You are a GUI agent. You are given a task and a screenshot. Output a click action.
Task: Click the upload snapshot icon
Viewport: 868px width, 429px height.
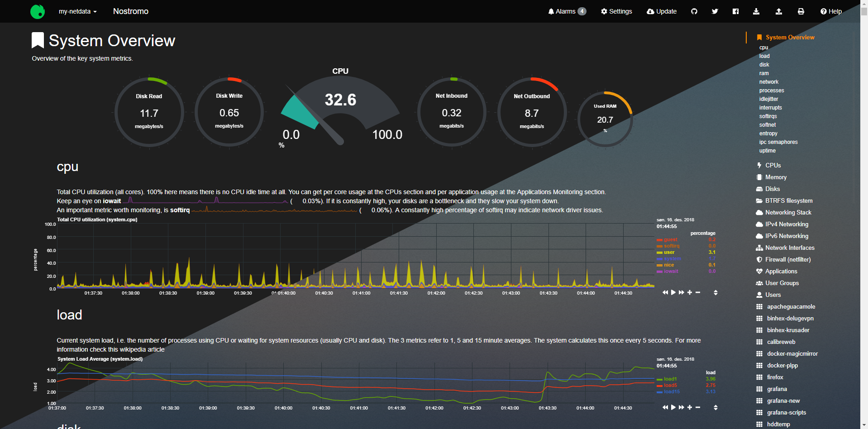778,11
